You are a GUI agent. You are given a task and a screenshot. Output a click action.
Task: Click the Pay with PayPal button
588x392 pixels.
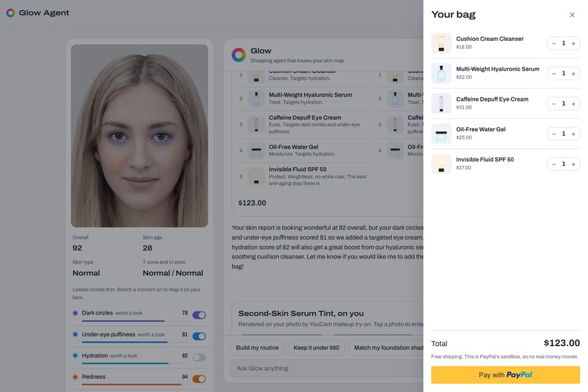click(505, 374)
